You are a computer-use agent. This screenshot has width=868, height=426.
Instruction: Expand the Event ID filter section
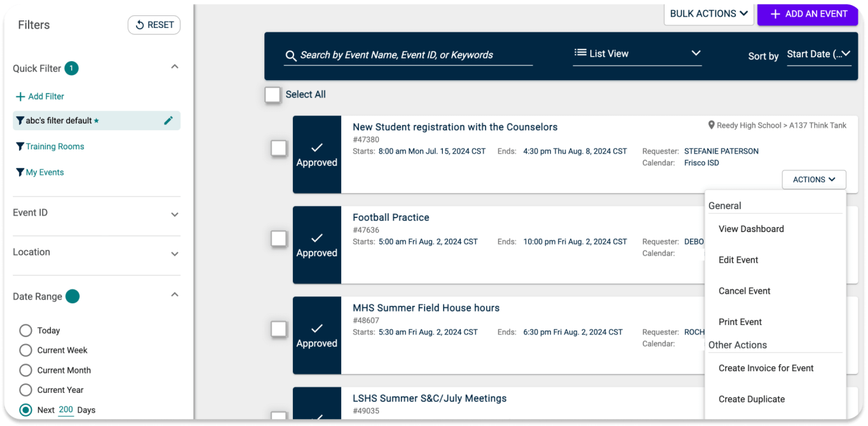175,216
